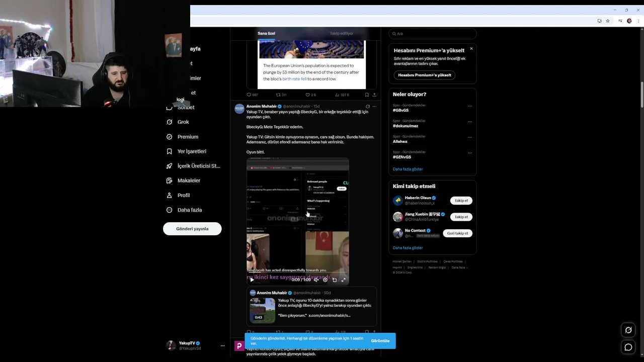Open İçerik Üreticisi Stüdyosu in sidebar
644x362 pixels.
coord(193,166)
